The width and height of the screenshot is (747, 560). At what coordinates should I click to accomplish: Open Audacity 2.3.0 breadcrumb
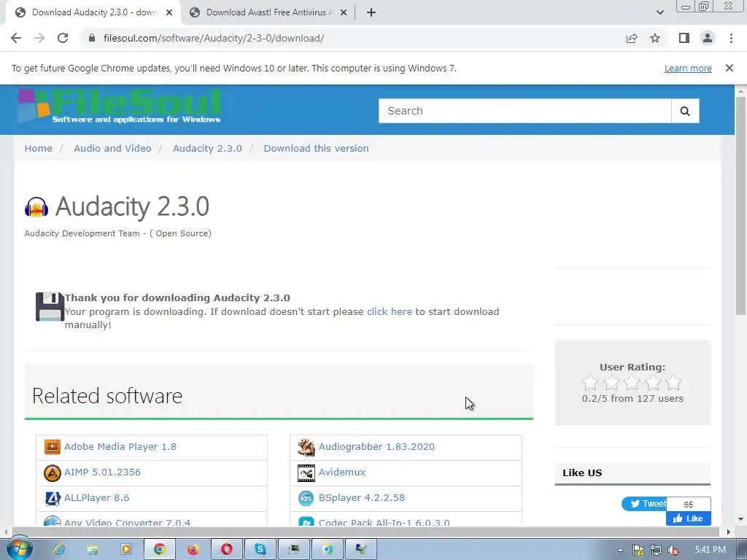207,148
